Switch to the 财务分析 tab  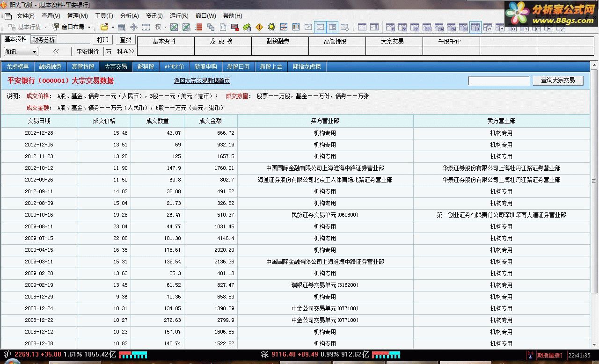44,40
